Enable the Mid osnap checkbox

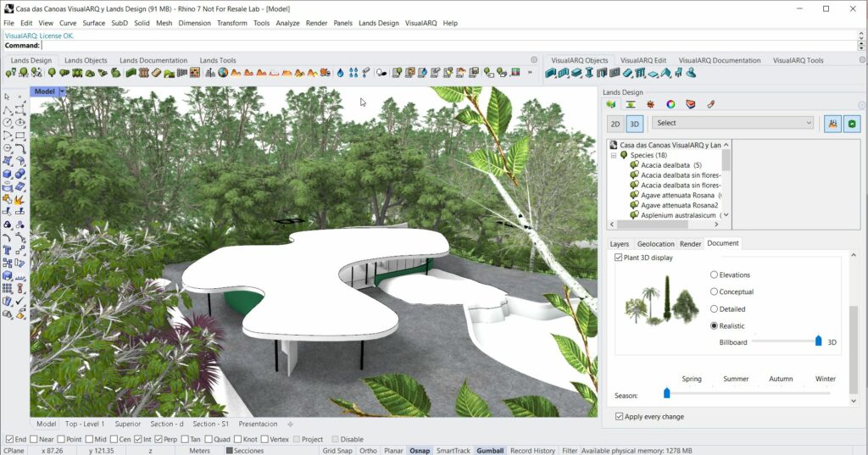[x=88, y=439]
